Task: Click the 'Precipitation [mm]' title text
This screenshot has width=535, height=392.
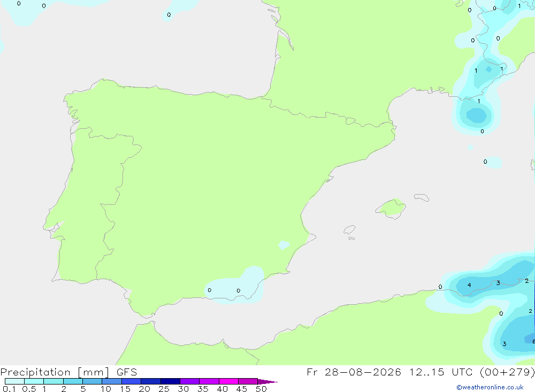Action: click(x=55, y=372)
